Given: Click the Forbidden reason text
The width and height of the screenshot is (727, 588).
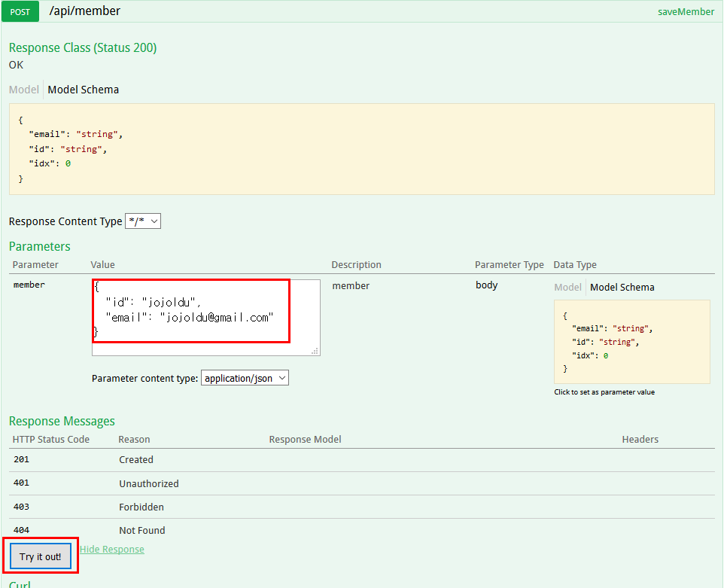Looking at the screenshot, I should coord(141,507).
